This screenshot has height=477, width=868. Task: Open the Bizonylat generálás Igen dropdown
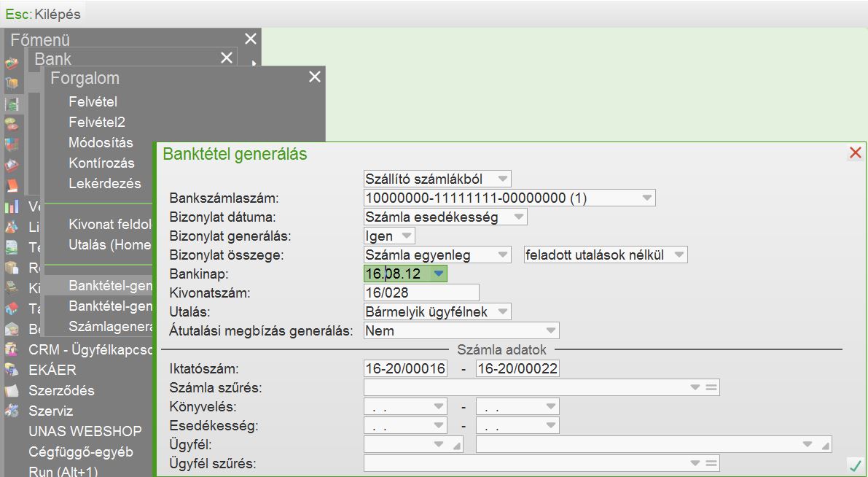[x=407, y=236]
